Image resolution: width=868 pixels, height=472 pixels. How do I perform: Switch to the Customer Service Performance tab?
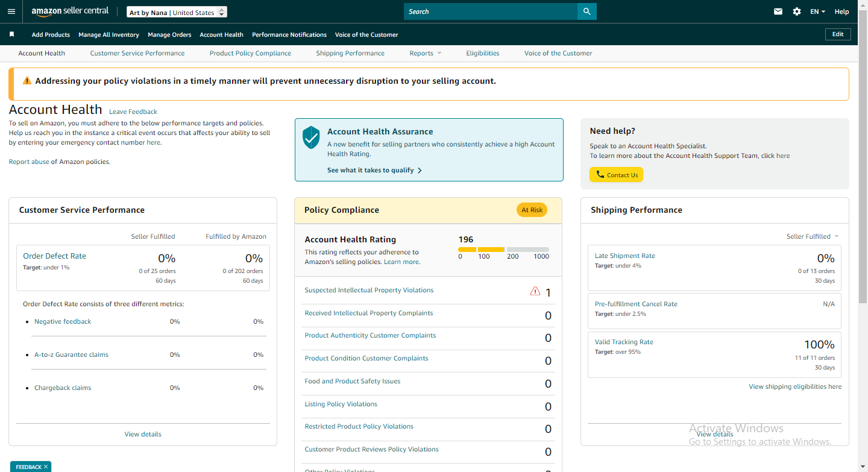137,53
